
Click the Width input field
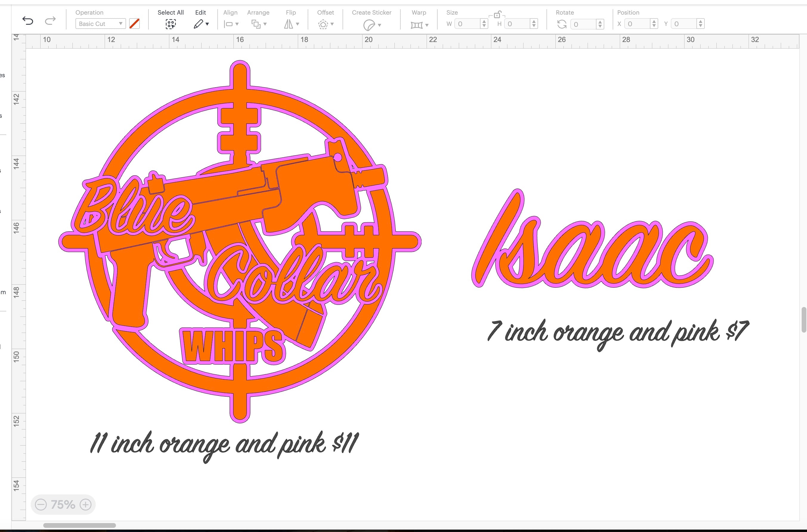pos(468,24)
